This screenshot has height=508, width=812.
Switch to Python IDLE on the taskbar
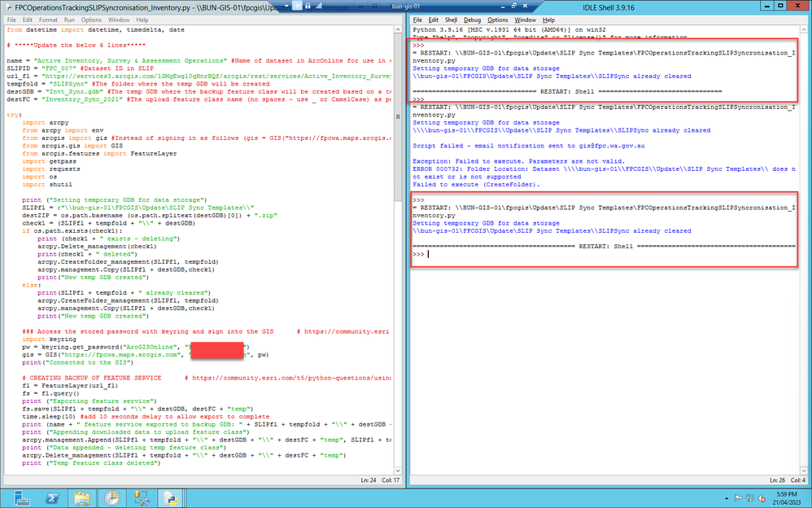pos(170,498)
